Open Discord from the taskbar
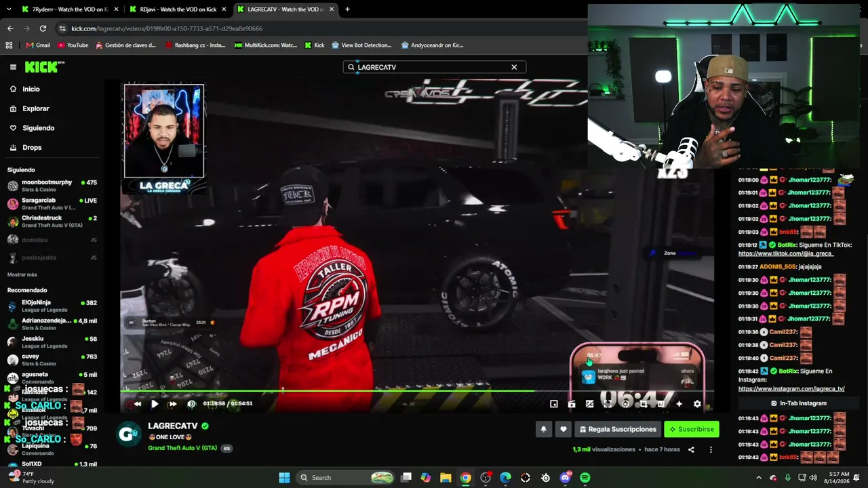The height and width of the screenshot is (488, 868). (x=566, y=478)
